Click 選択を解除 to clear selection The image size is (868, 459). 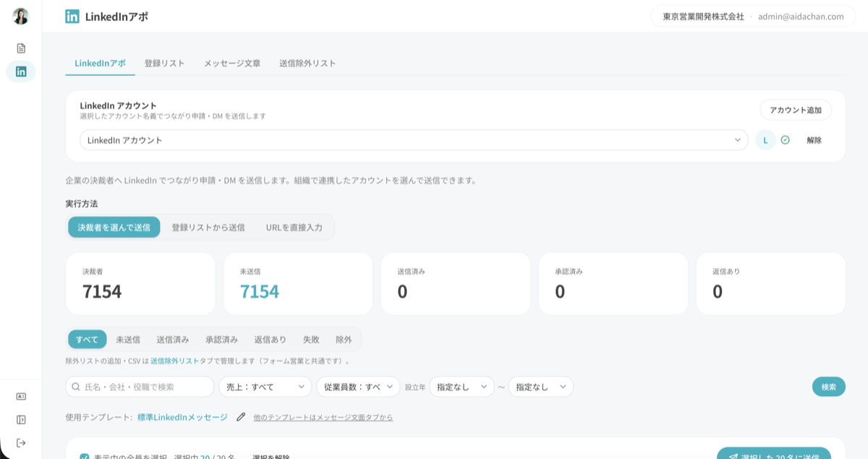tap(271, 458)
